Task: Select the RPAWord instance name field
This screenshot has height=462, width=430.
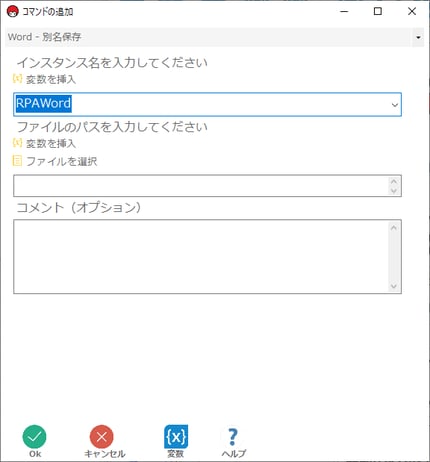Action: click(x=207, y=105)
